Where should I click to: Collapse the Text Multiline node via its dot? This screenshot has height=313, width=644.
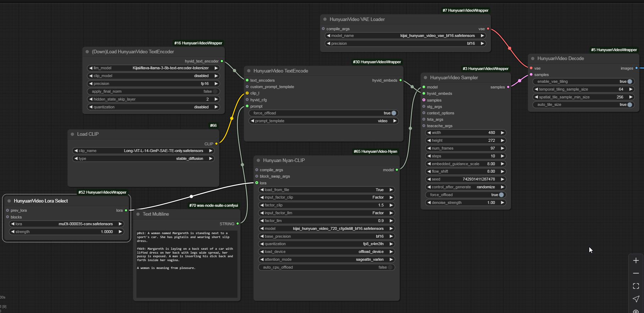138,214
